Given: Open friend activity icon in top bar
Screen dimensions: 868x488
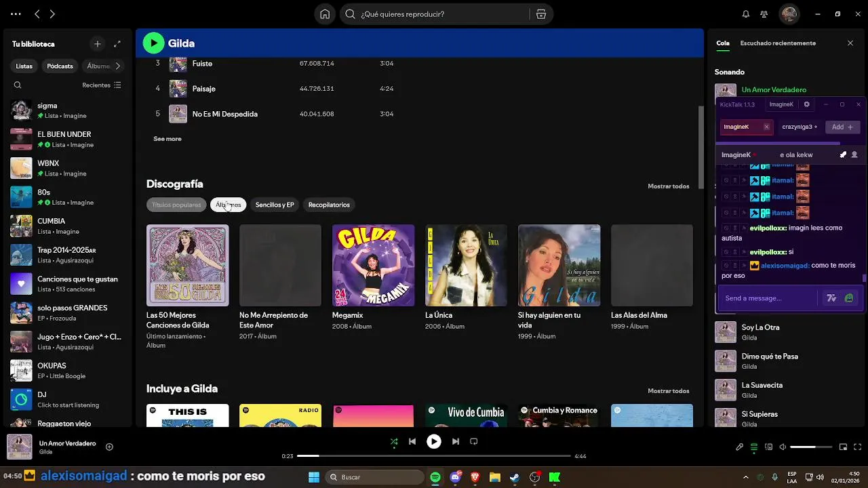Looking at the screenshot, I should [x=764, y=14].
